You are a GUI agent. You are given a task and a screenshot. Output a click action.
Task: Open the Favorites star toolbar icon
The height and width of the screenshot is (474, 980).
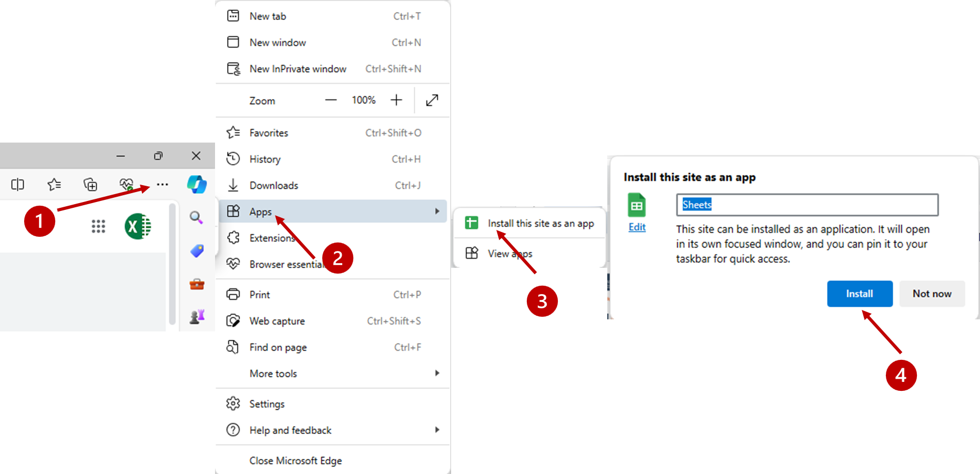[x=54, y=185]
